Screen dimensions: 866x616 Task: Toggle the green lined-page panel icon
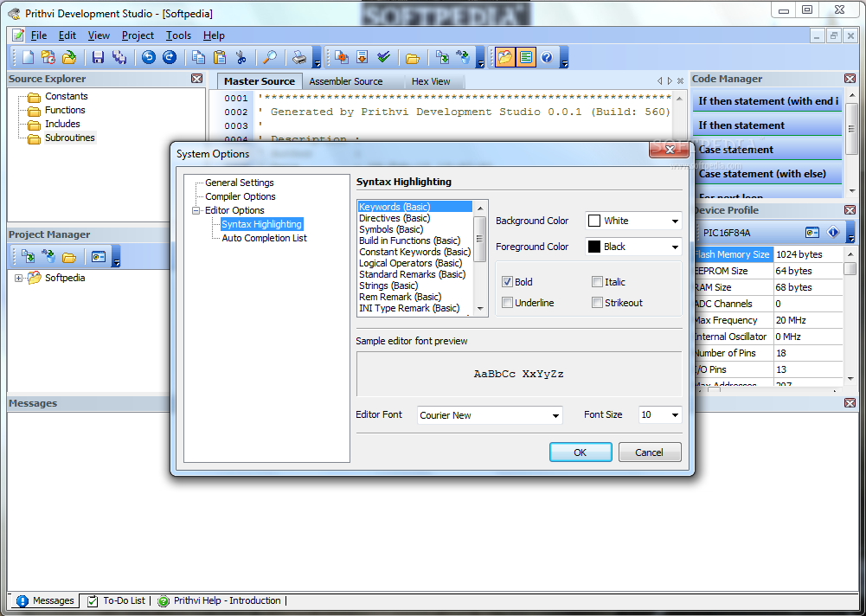[x=526, y=57]
